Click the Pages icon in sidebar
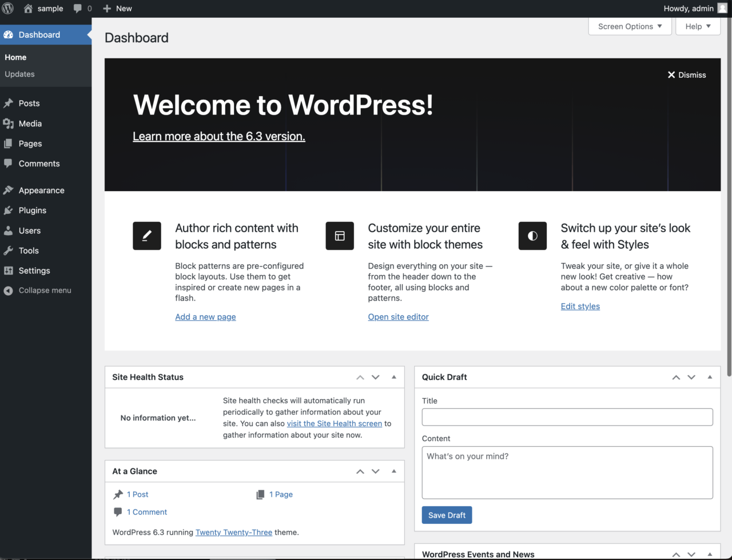This screenshot has height=560, width=732. pyautogui.click(x=8, y=144)
